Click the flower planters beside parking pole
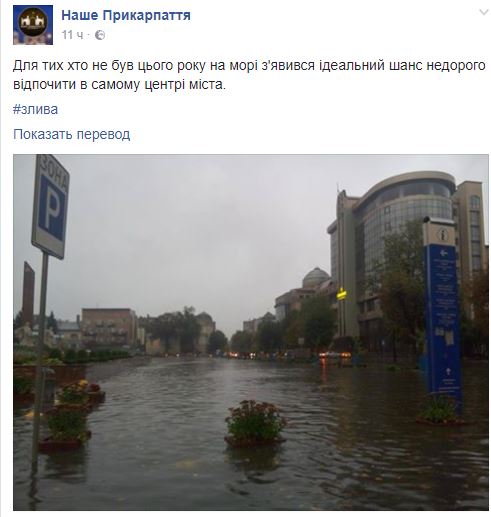 pos(71,413)
